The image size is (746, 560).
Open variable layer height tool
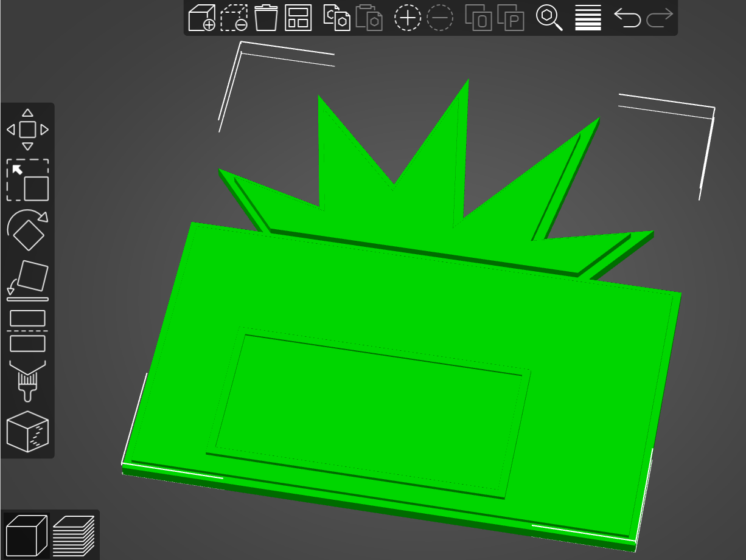pos(588,18)
